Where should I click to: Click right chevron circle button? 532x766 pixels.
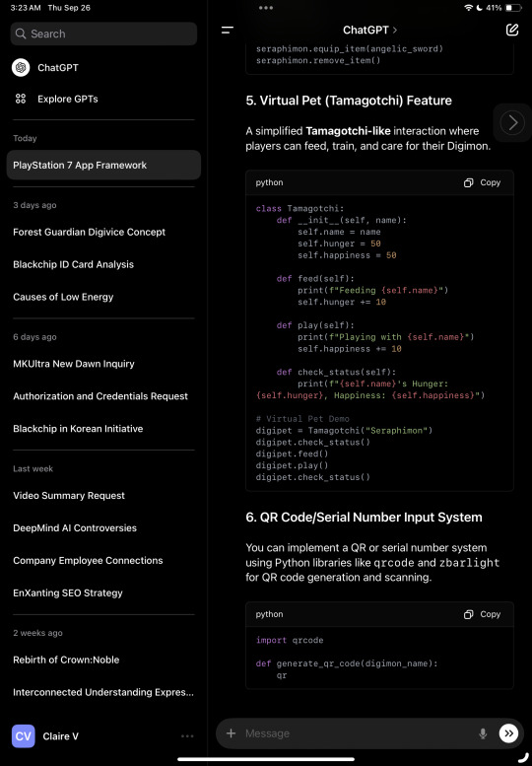click(512, 122)
